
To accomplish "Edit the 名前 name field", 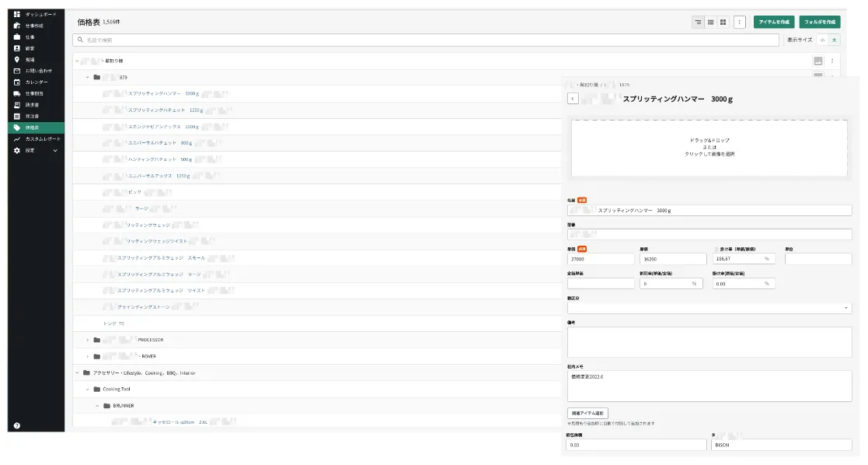I will [x=709, y=211].
